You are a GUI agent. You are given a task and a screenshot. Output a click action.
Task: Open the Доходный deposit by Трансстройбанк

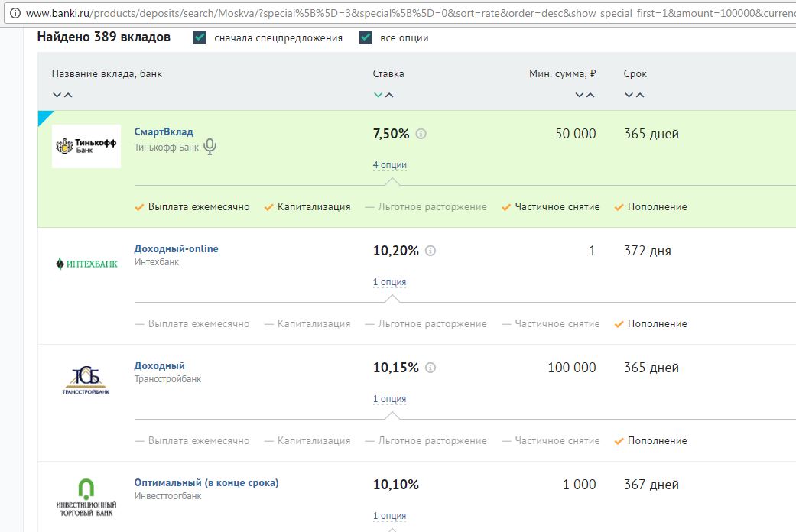(159, 365)
